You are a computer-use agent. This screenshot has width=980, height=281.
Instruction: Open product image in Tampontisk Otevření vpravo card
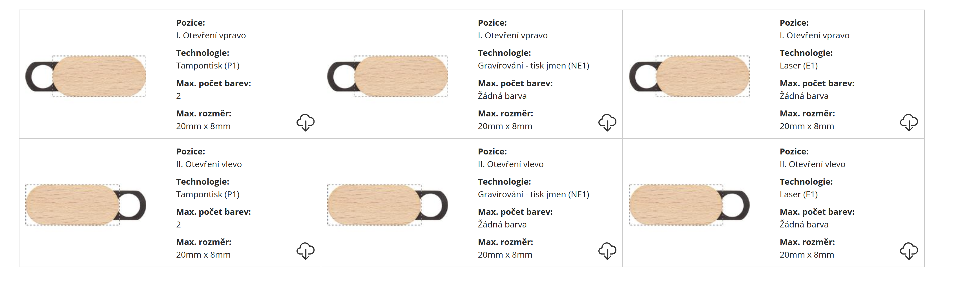click(86, 76)
